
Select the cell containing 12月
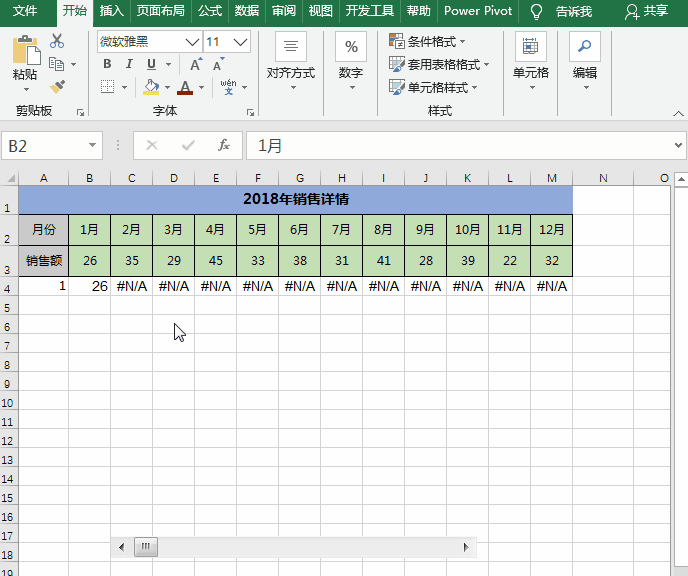click(x=552, y=229)
